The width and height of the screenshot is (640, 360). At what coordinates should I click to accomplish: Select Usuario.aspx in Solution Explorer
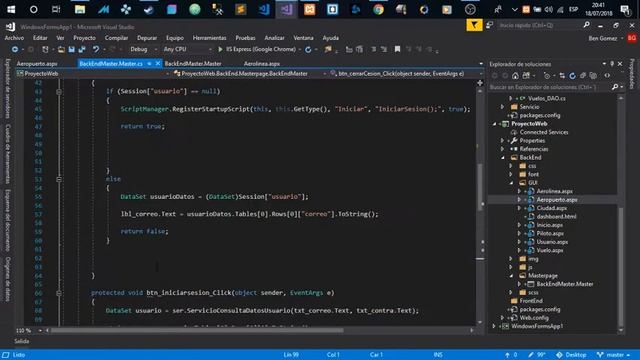coord(552,242)
